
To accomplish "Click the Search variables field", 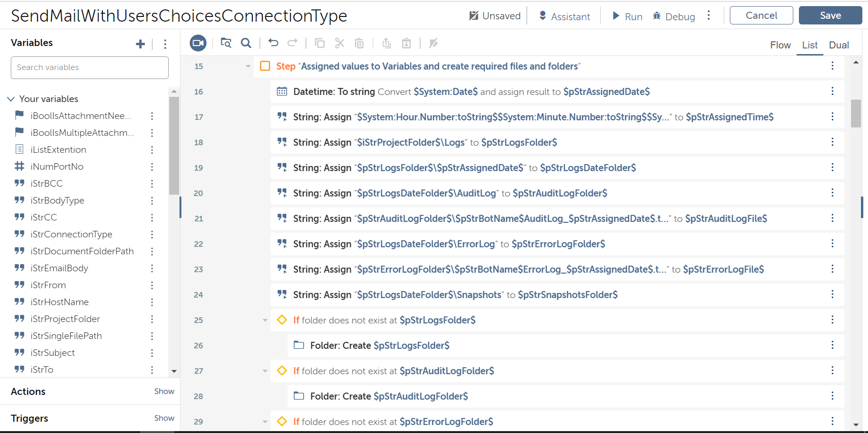I will pyautogui.click(x=89, y=68).
